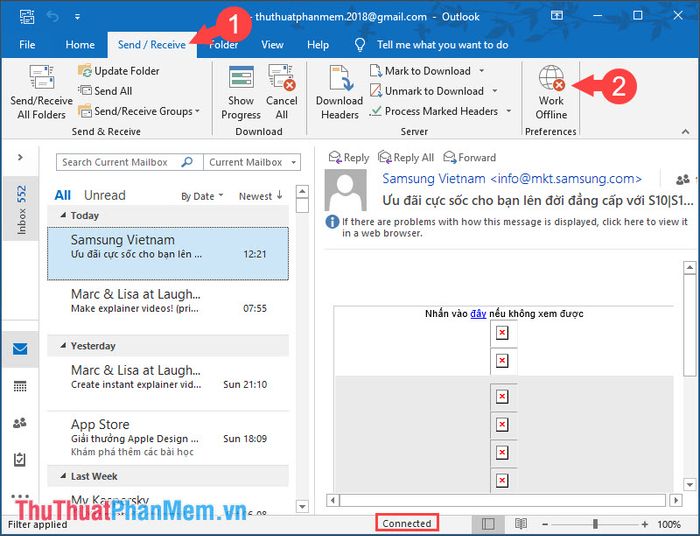The height and width of the screenshot is (536, 700).
Task: Click the sender avatar picture
Action: click(346, 189)
